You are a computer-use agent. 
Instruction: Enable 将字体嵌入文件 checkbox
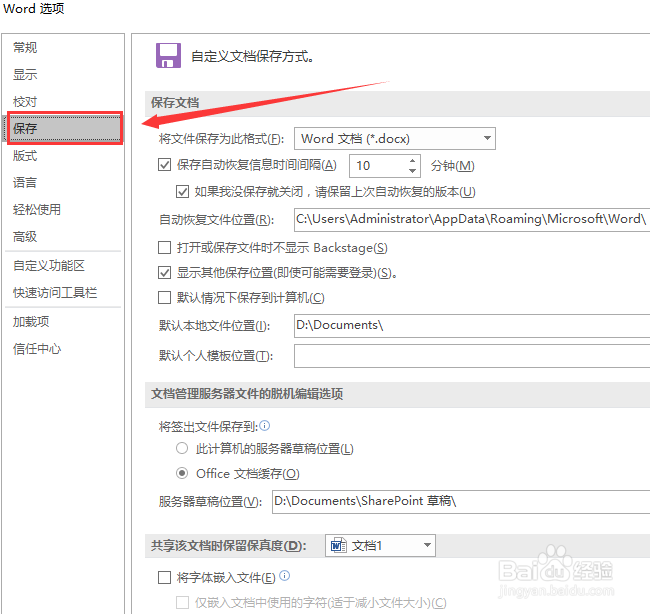(x=165, y=577)
